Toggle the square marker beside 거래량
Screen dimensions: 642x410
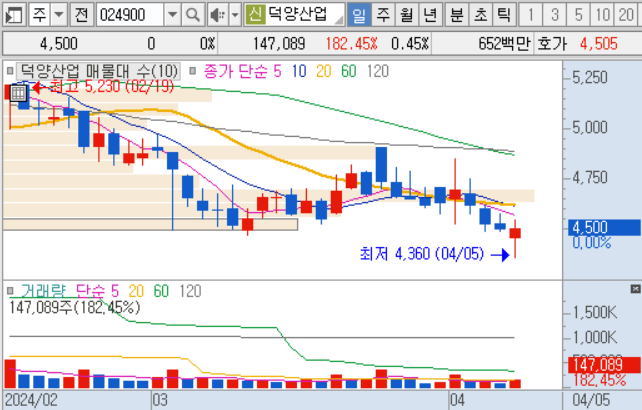tap(10, 291)
